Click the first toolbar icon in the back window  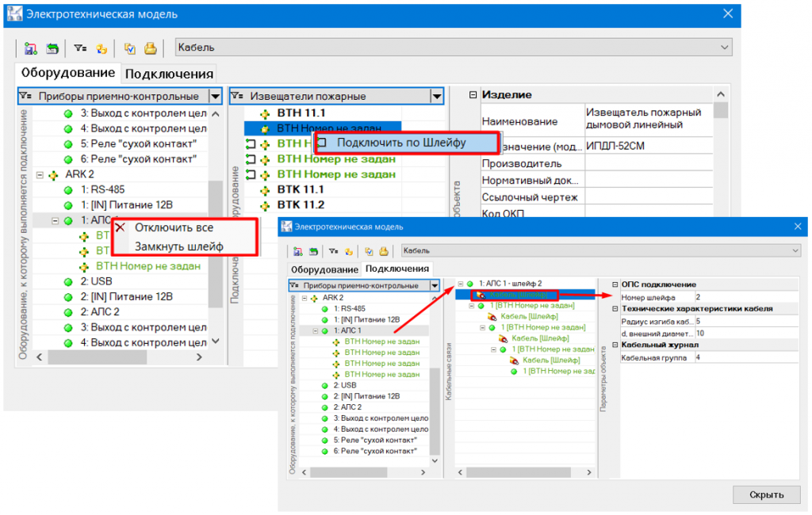pos(31,48)
